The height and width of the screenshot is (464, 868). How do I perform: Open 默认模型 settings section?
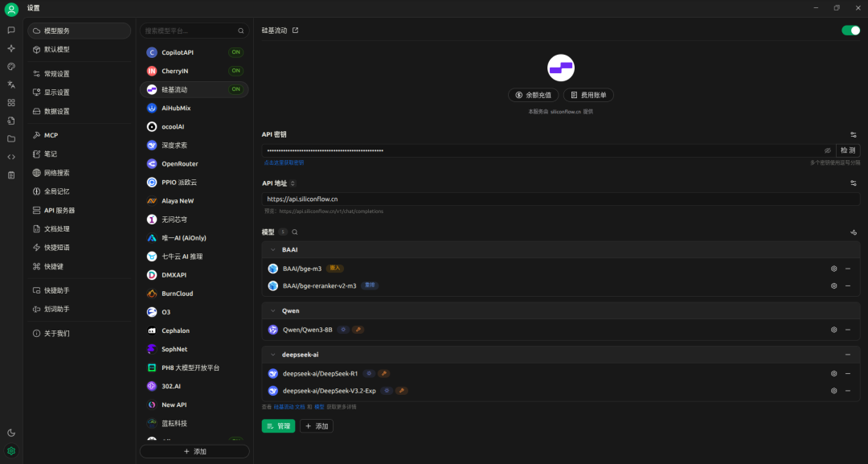point(56,49)
